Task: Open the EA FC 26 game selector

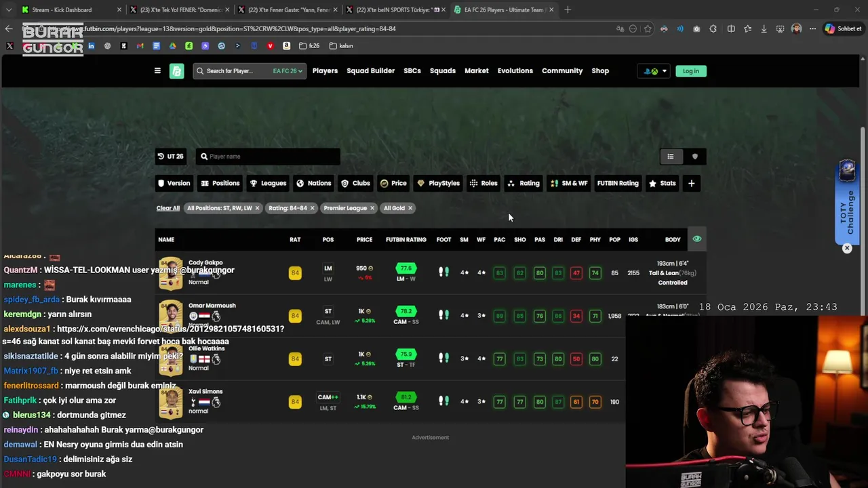Action: 288,70
